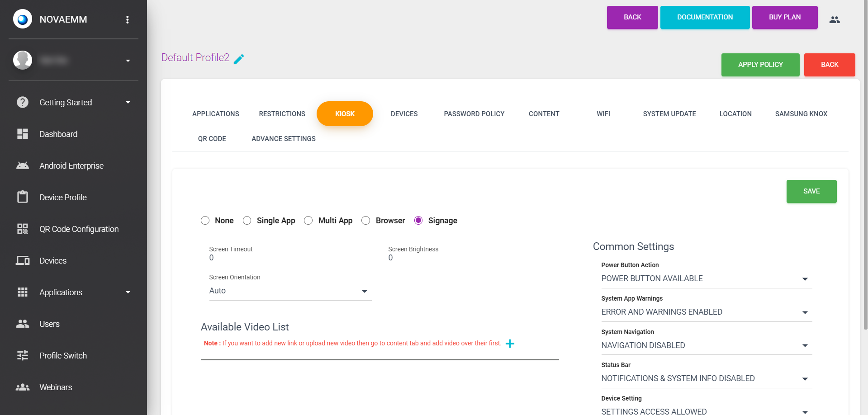Expand the Getting Started submenu arrow
The height and width of the screenshot is (415, 868).
point(128,102)
